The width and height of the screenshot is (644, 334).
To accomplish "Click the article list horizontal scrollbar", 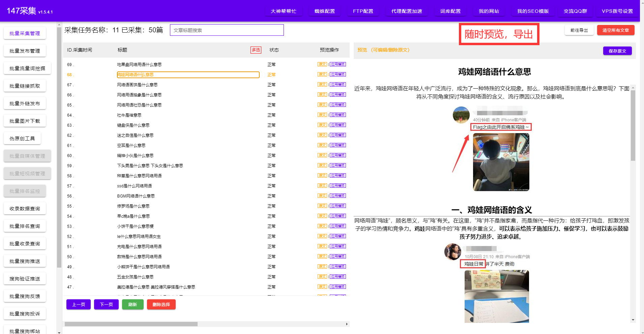I will (x=131, y=324).
